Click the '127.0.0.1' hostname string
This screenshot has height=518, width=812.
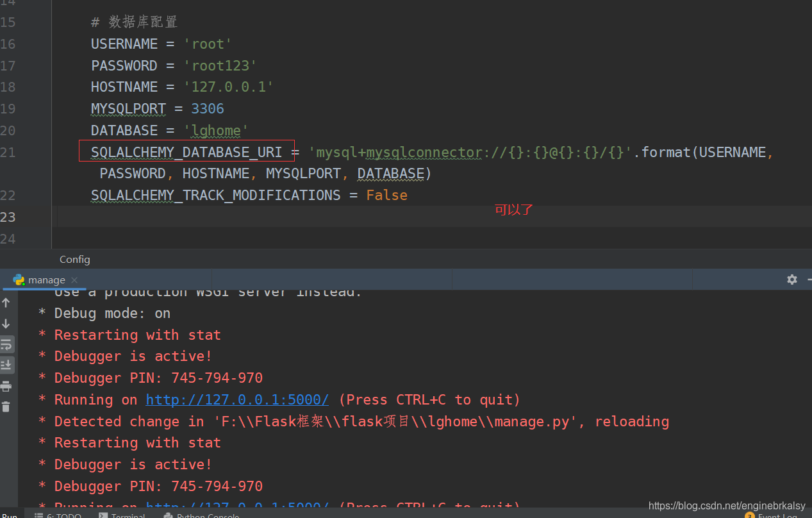[x=228, y=87]
